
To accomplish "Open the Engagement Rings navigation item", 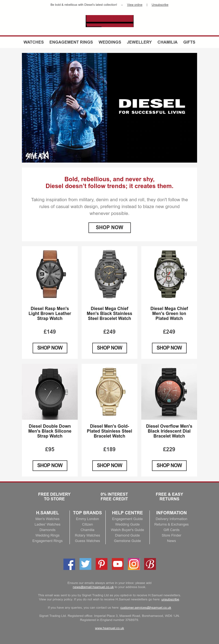I will coord(71,42).
